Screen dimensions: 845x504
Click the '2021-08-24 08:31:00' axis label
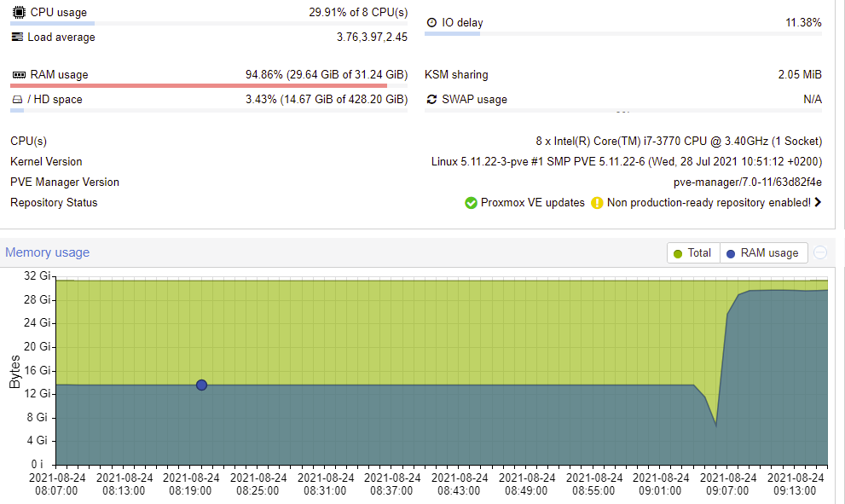(326, 484)
